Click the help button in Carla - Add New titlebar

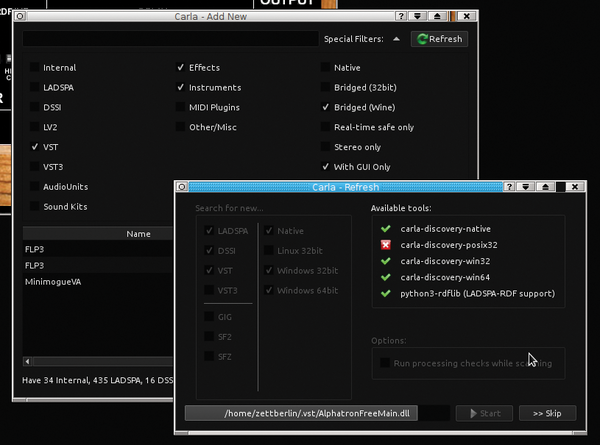pos(401,16)
